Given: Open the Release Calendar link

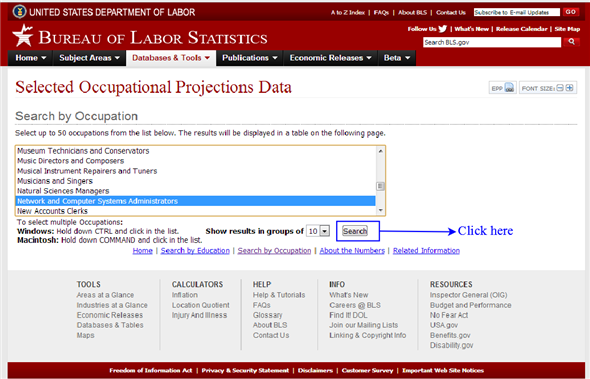Looking at the screenshot, I should pos(522,29).
